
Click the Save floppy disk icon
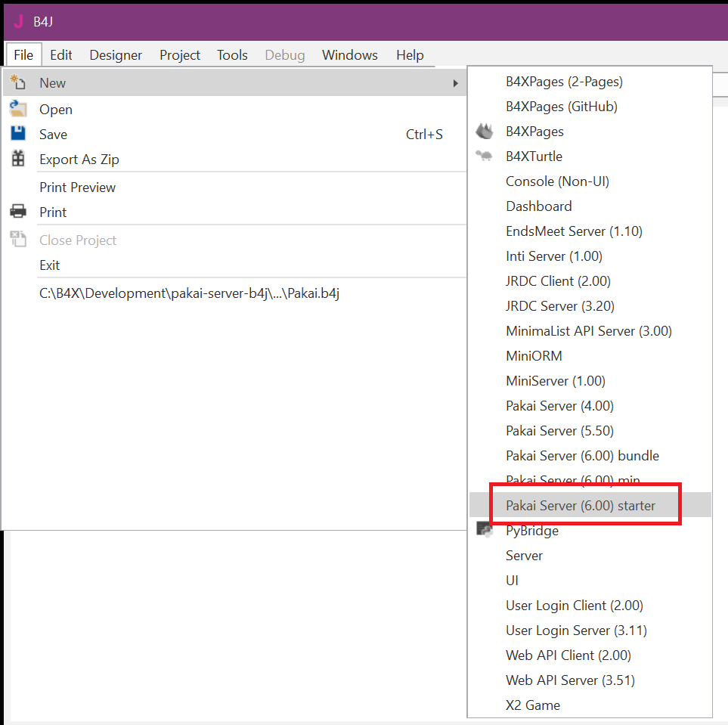18,134
